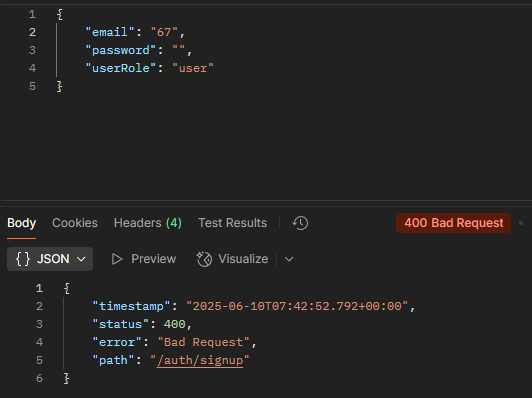Click the "status" key in response

(120, 324)
